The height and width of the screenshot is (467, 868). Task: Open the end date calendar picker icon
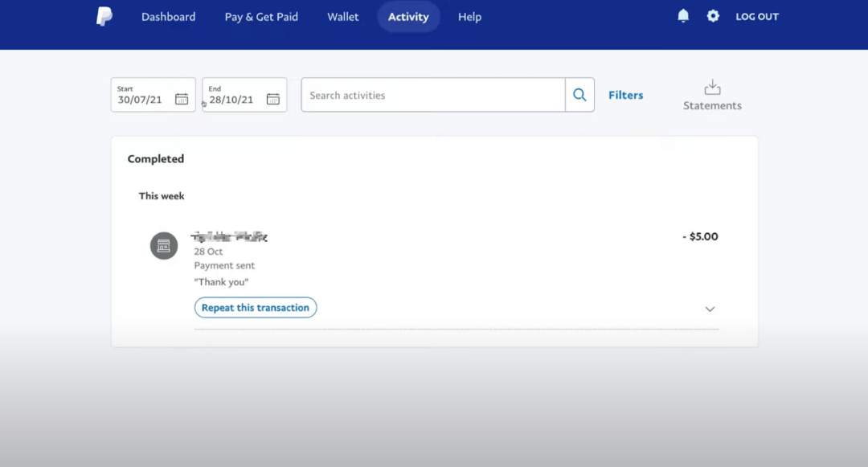pos(272,99)
